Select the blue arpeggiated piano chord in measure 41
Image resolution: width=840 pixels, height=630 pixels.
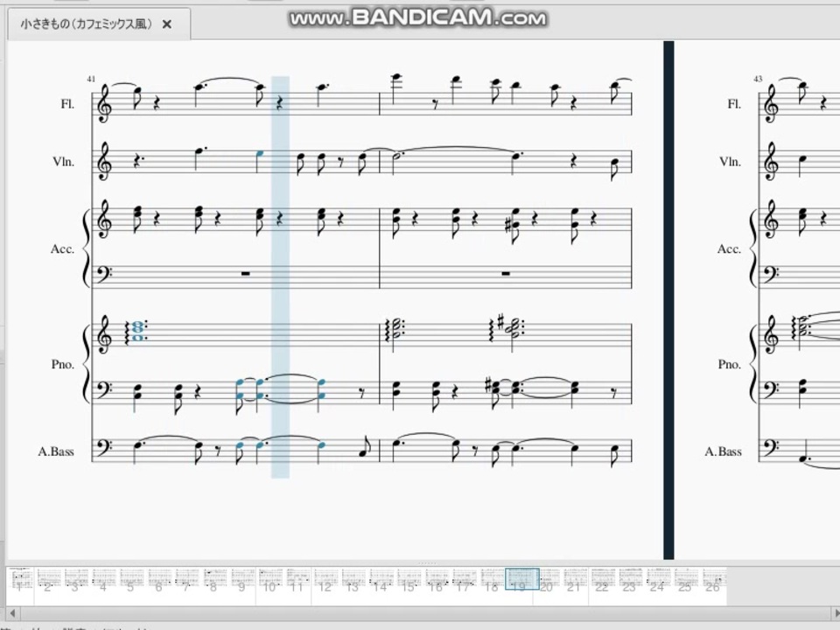[x=136, y=331]
